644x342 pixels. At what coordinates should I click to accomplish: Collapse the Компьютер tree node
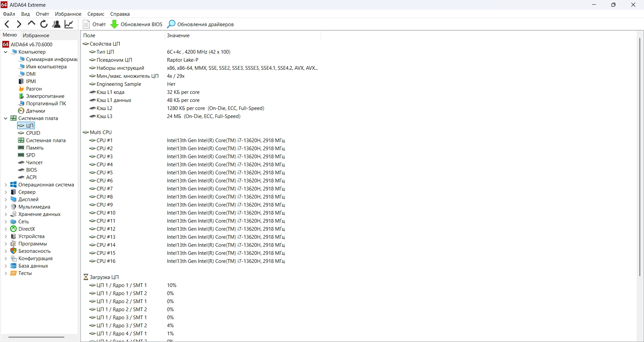[x=6, y=52]
